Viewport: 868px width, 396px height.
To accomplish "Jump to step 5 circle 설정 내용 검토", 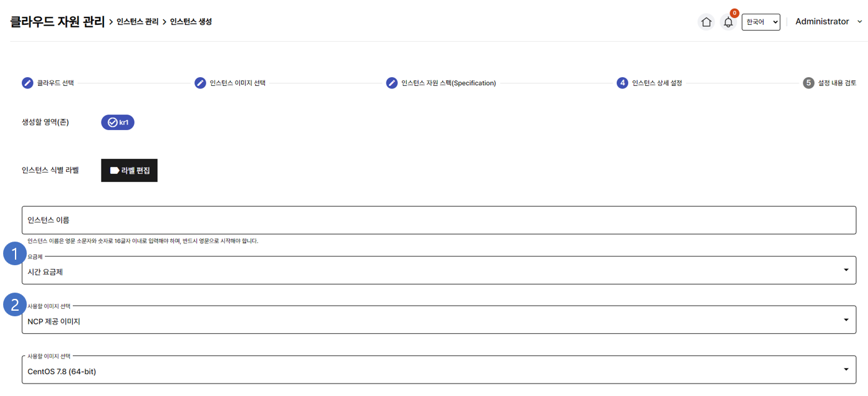I will [808, 83].
